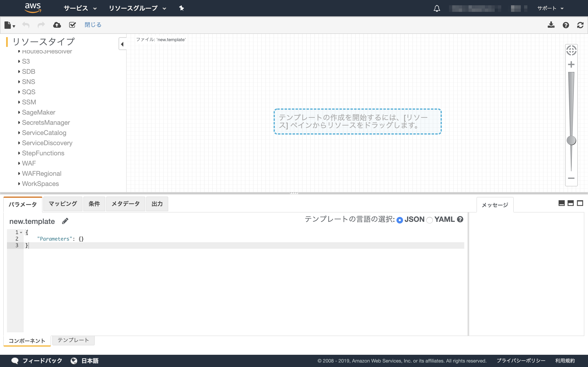Switch to the マッピング tab

[63, 204]
